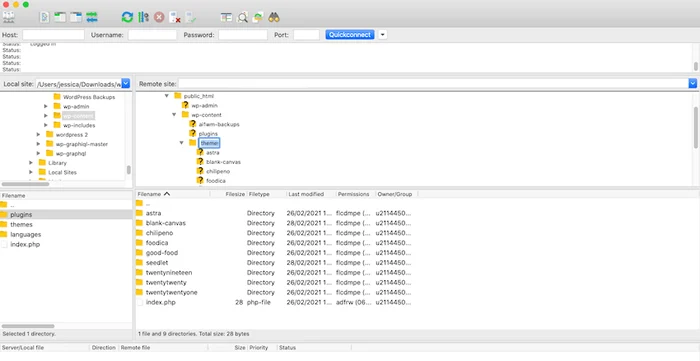The image size is (700, 361).
Task: Sort remote list by Permissions column
Action: 355,194
